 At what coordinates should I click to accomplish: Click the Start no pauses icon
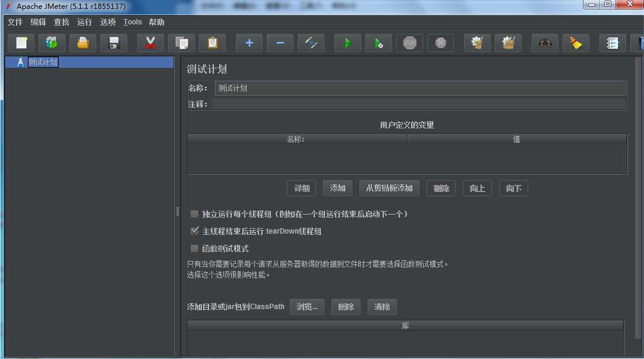tap(378, 43)
